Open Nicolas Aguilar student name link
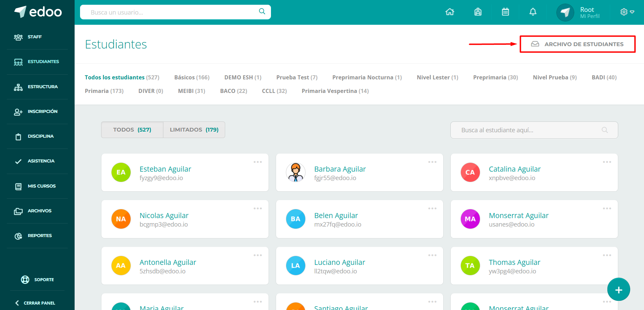Screen dimensions: 644x310 [164, 215]
